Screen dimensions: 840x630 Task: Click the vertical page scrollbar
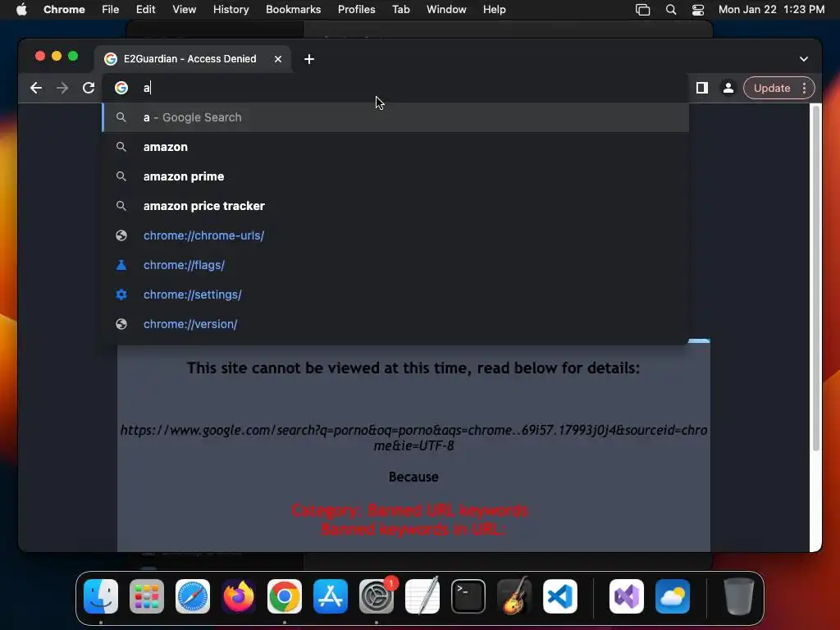point(816,279)
